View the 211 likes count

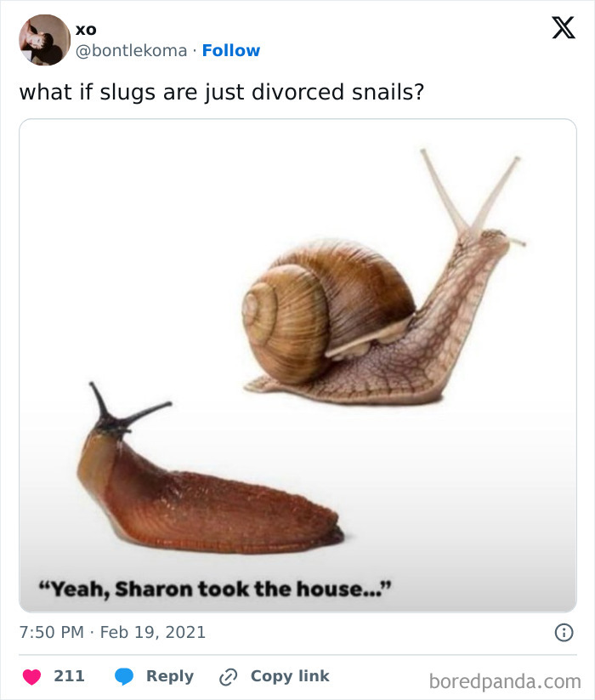tap(69, 676)
